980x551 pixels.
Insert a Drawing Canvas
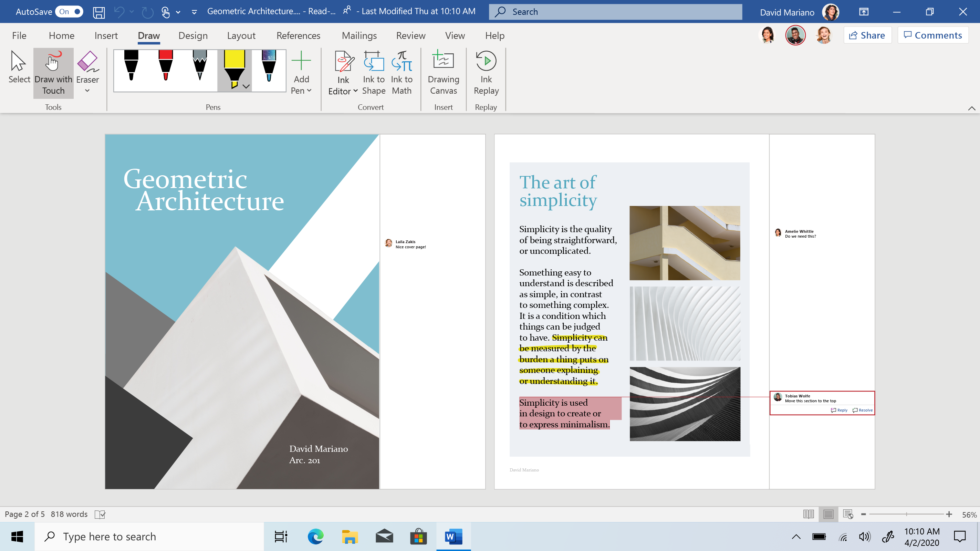tap(443, 73)
